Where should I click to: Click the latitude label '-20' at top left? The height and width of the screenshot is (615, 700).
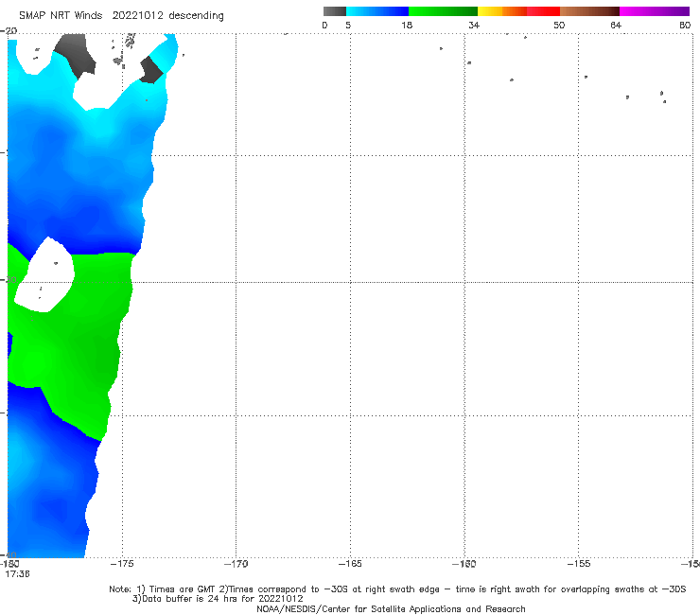[9, 31]
